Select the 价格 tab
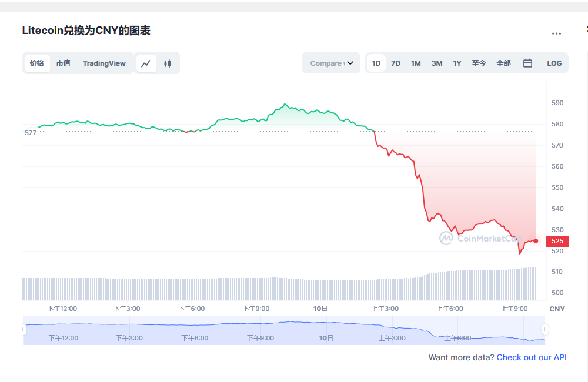 pos(36,63)
